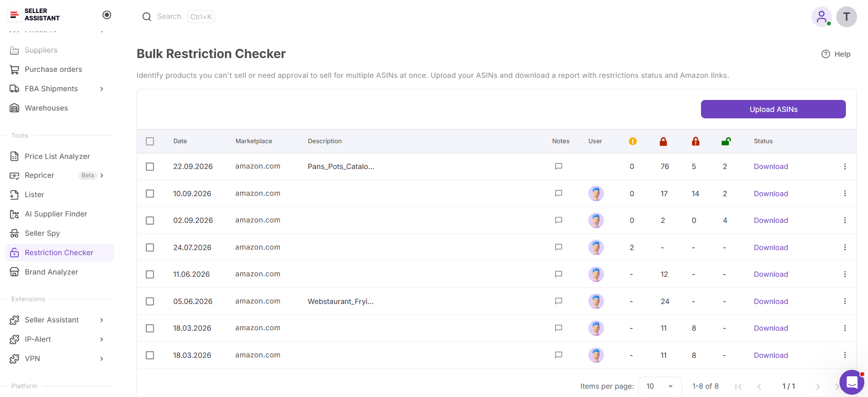The width and height of the screenshot is (868, 397).
Task: Click the search magnifier icon
Action: pos(147,17)
